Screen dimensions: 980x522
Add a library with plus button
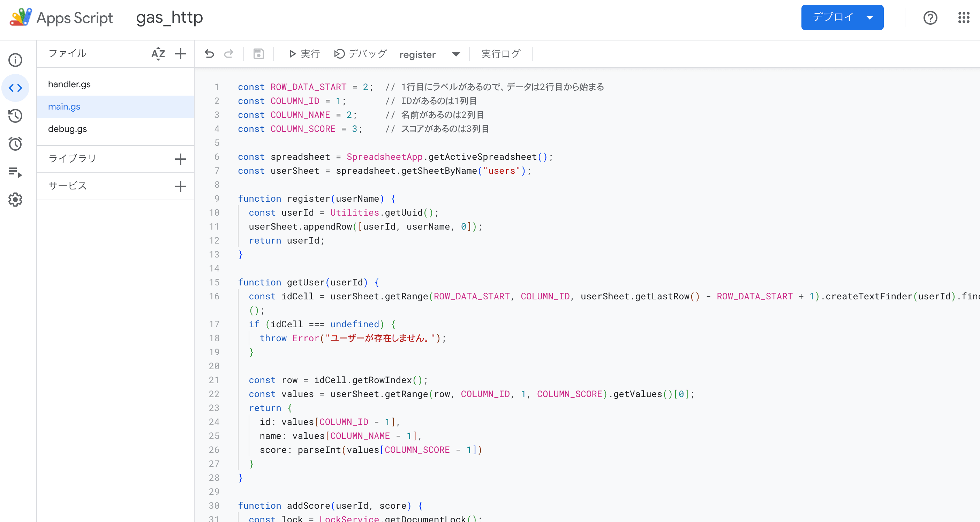[180, 159]
